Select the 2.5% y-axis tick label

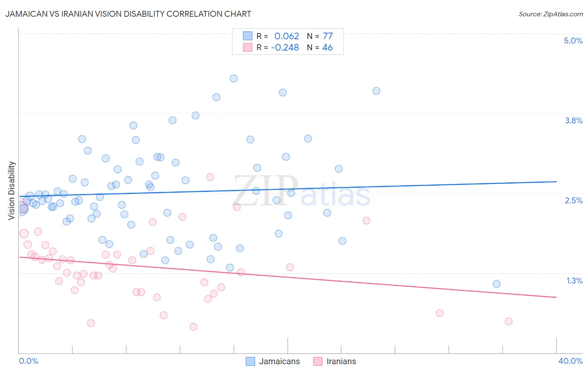[574, 200]
